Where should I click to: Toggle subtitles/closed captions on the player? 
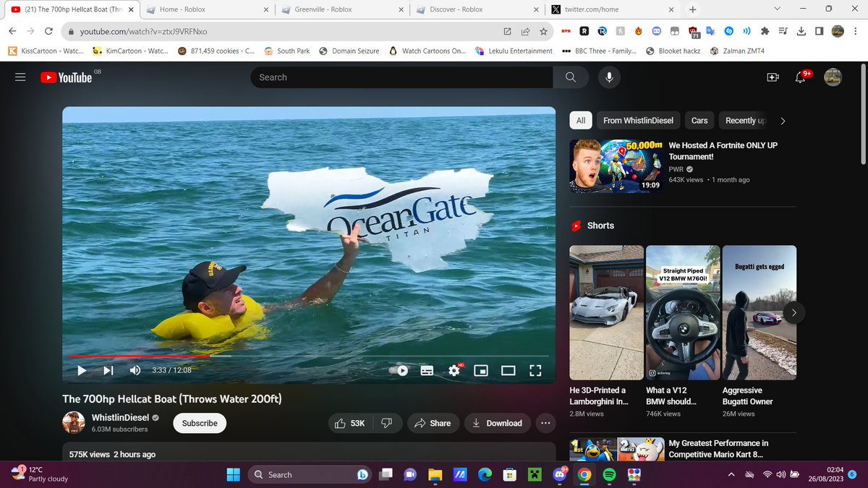click(427, 370)
